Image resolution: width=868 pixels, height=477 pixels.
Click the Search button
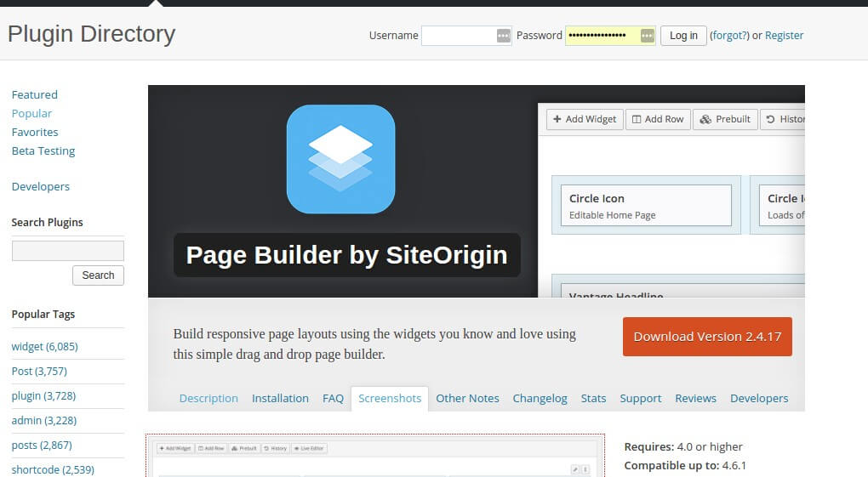coord(98,275)
